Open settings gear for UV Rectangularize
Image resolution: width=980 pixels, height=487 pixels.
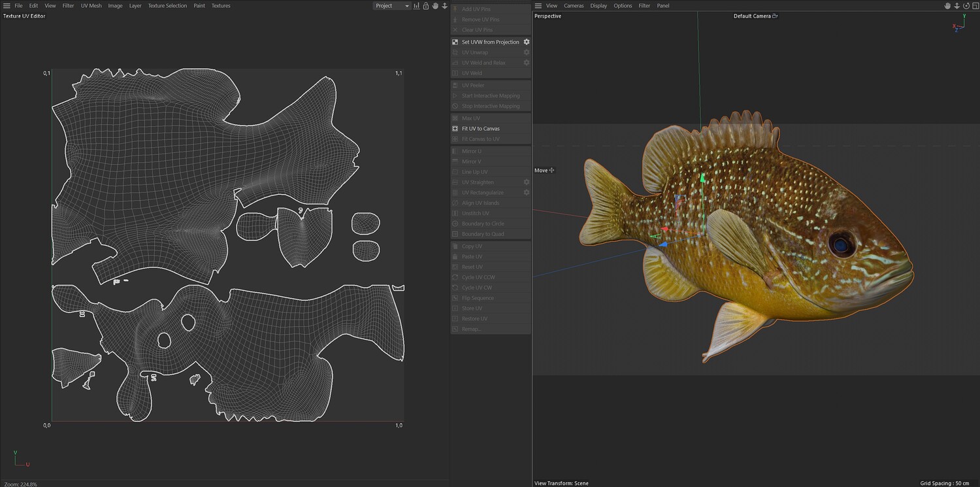pos(527,193)
